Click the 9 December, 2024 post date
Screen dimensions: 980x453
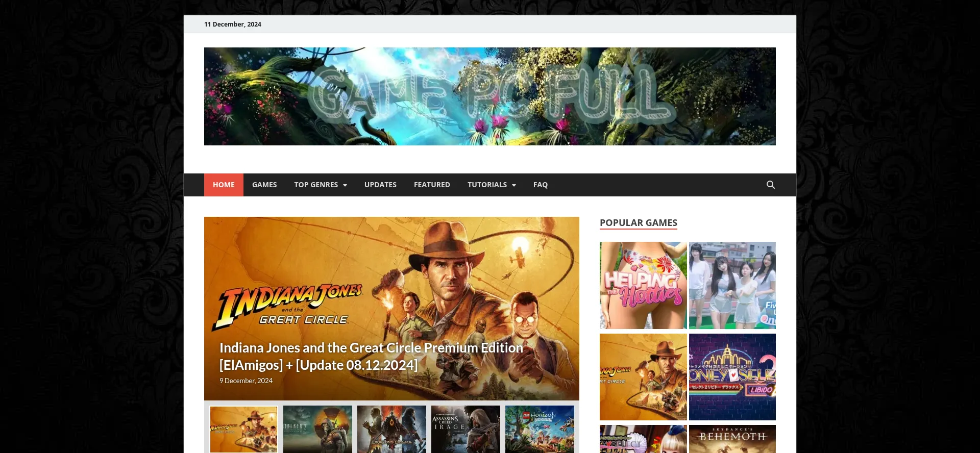[x=246, y=381]
